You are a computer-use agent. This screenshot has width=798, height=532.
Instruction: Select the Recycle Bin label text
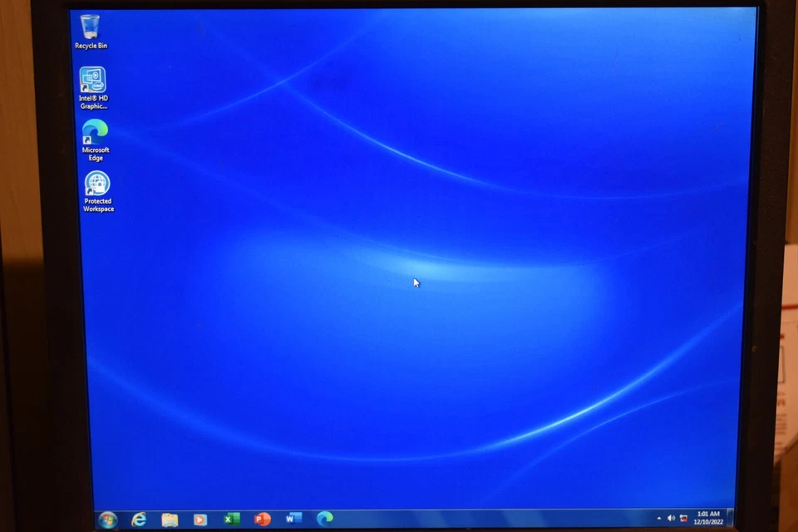(x=91, y=46)
